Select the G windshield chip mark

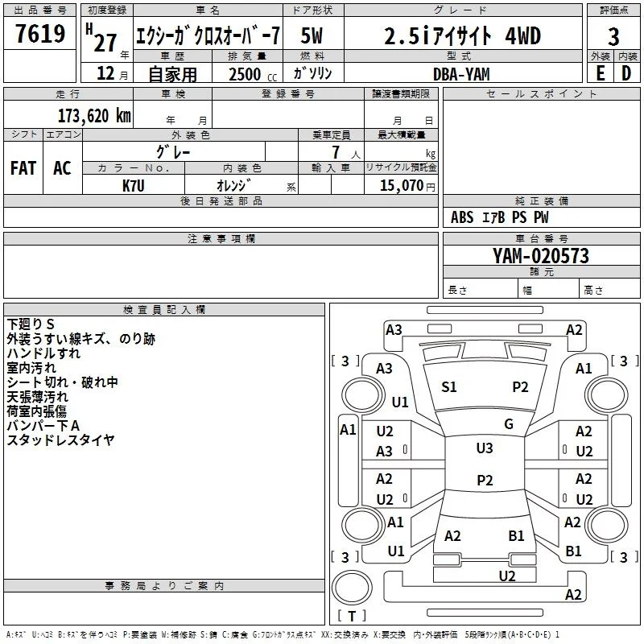coord(509,424)
